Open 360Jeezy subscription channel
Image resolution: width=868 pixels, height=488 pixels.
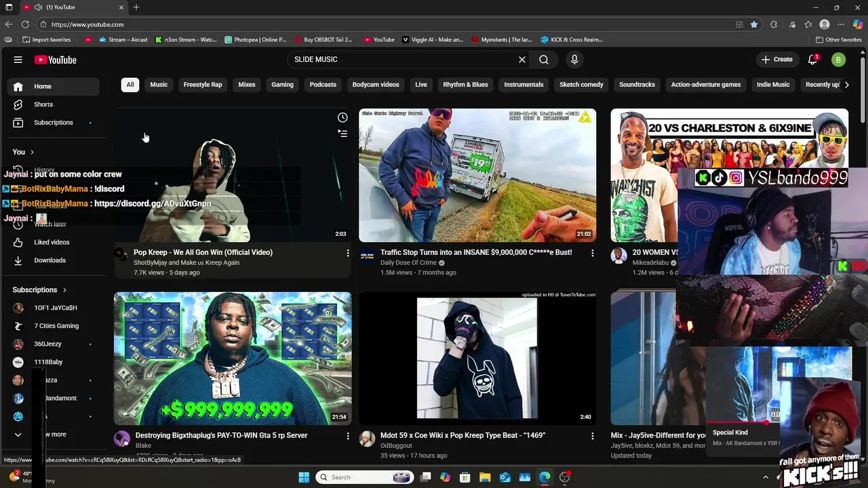point(53,344)
